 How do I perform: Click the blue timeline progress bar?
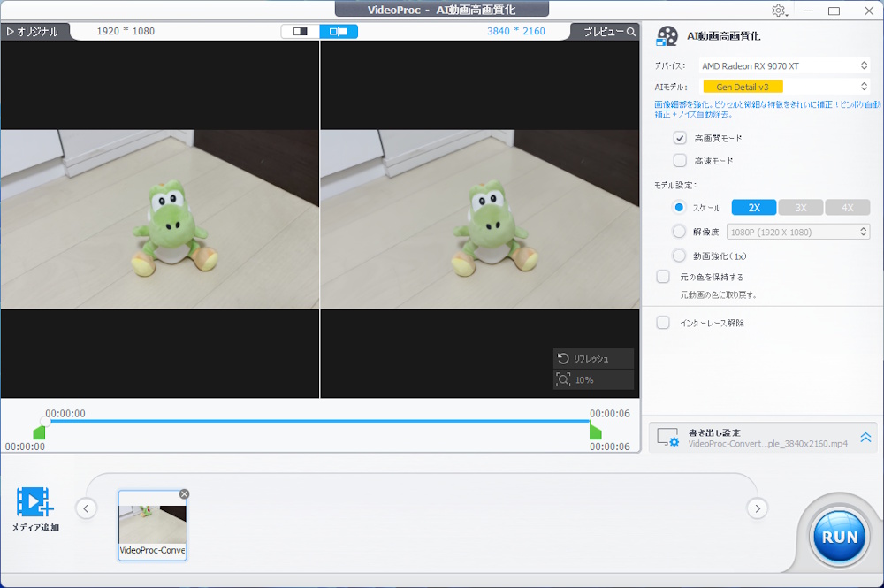click(318, 421)
